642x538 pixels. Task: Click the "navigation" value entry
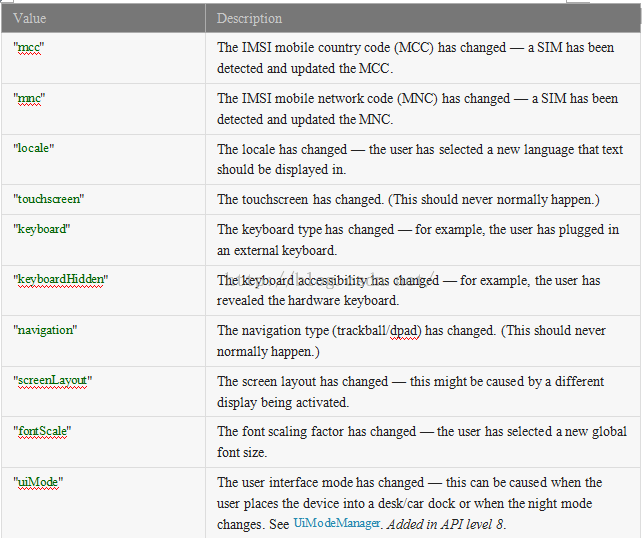(x=46, y=330)
